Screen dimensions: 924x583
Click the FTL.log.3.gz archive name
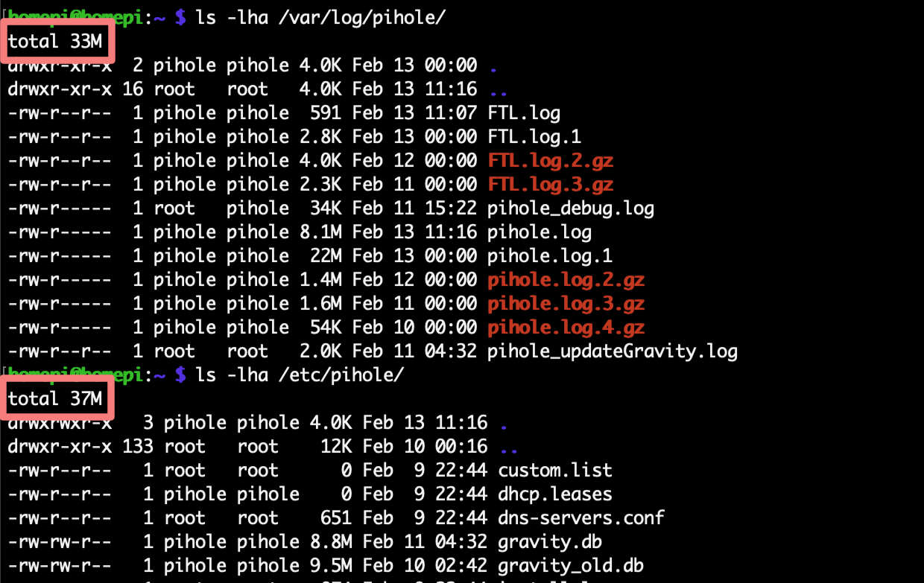[x=551, y=185]
